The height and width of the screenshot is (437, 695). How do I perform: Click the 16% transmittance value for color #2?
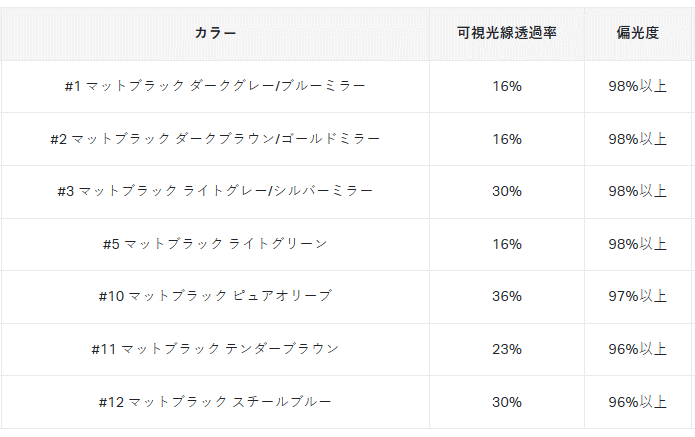tap(507, 139)
